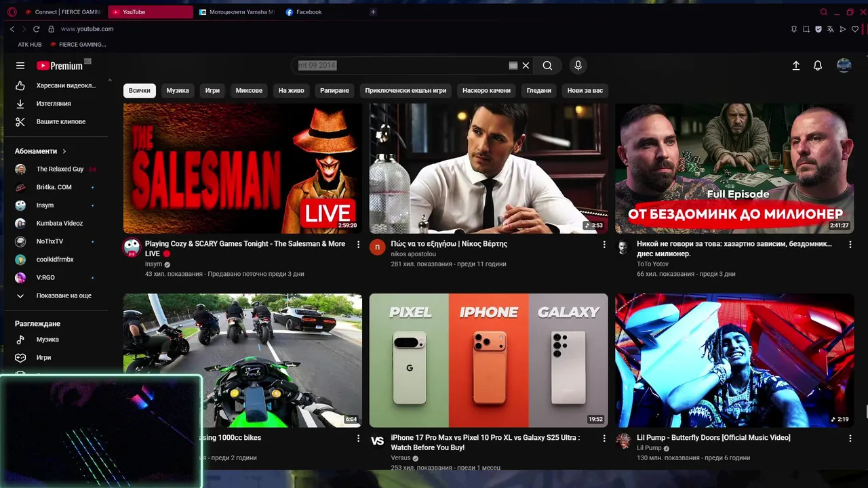Open FIERCE GAMING bookmark

click(x=78, y=45)
